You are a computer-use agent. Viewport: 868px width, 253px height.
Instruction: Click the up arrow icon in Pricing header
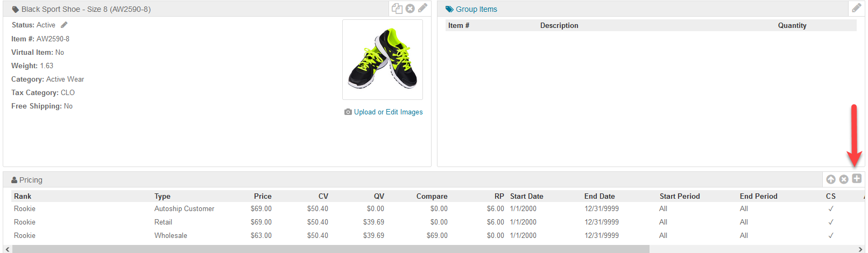[x=831, y=179]
